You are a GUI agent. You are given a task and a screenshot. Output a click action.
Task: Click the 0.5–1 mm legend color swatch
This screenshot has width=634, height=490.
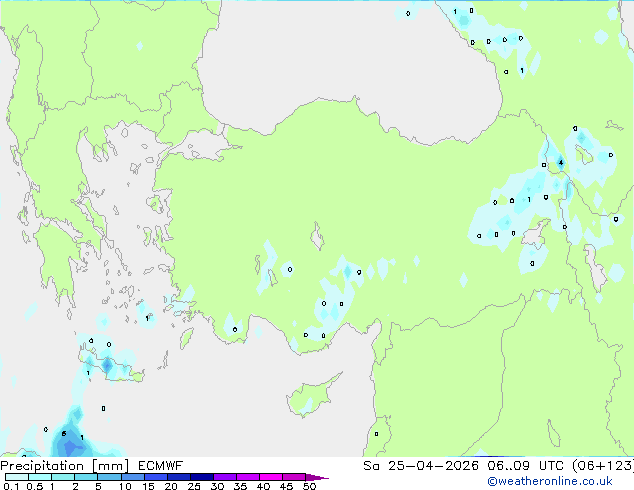[x=40, y=477]
